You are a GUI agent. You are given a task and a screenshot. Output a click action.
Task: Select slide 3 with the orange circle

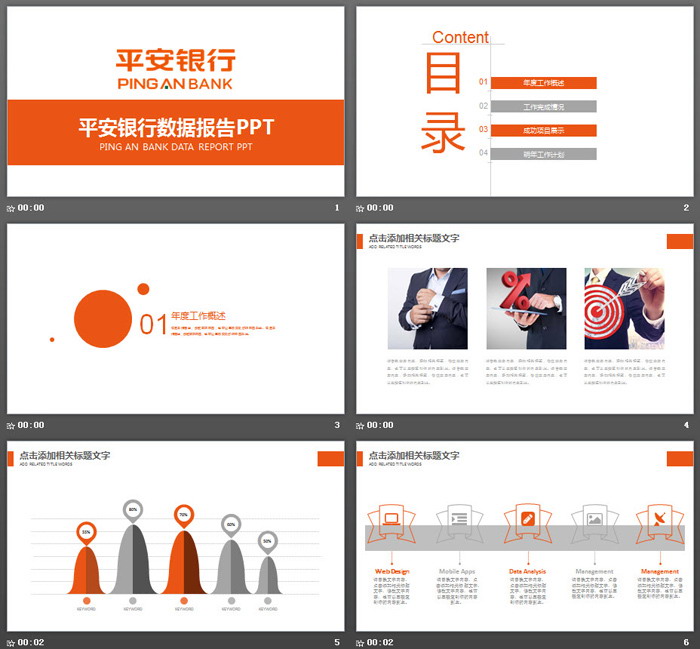pyautogui.click(x=176, y=319)
